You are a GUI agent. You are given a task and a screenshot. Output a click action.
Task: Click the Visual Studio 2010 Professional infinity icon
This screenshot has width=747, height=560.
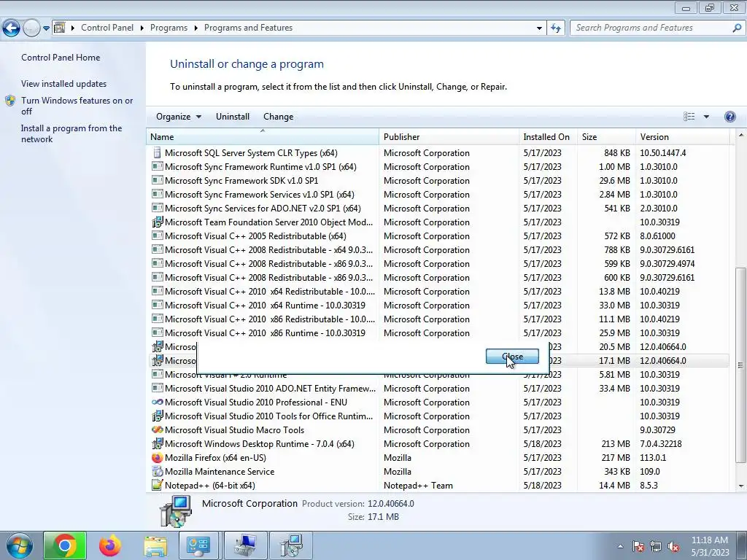click(157, 402)
